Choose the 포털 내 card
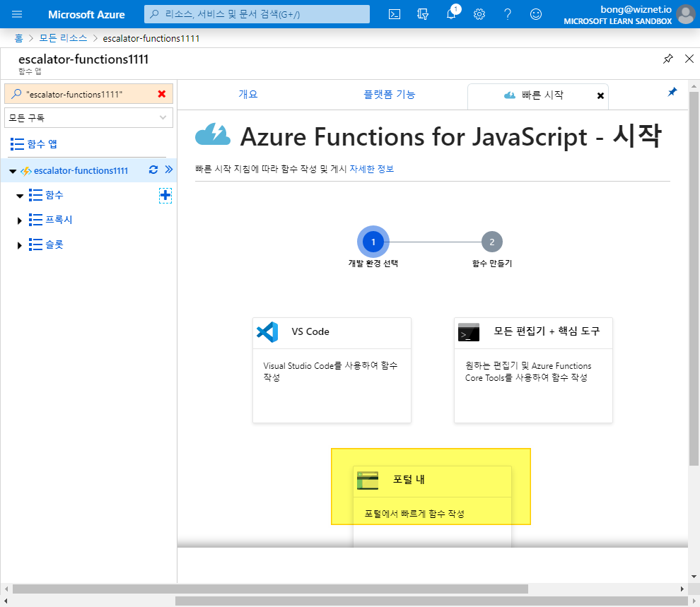 coord(432,507)
